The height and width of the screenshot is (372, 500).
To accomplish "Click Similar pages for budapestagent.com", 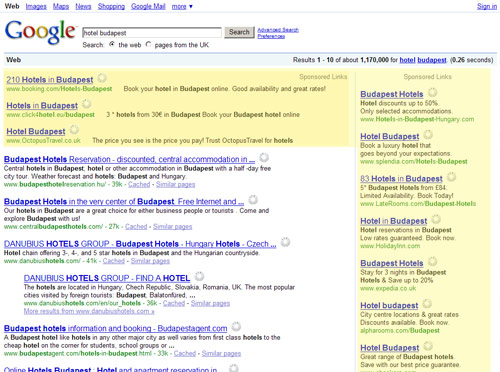I will click(x=221, y=353).
